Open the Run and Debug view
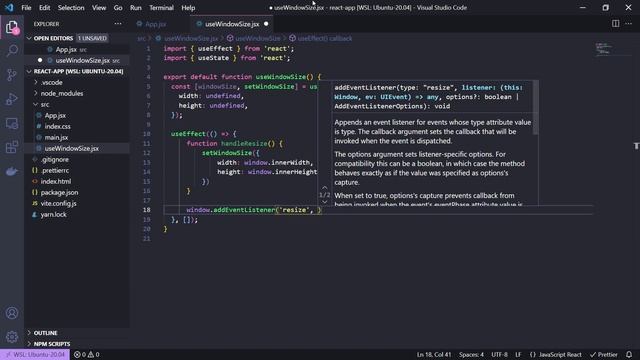Screen dimensions: 640x360 point(12,99)
